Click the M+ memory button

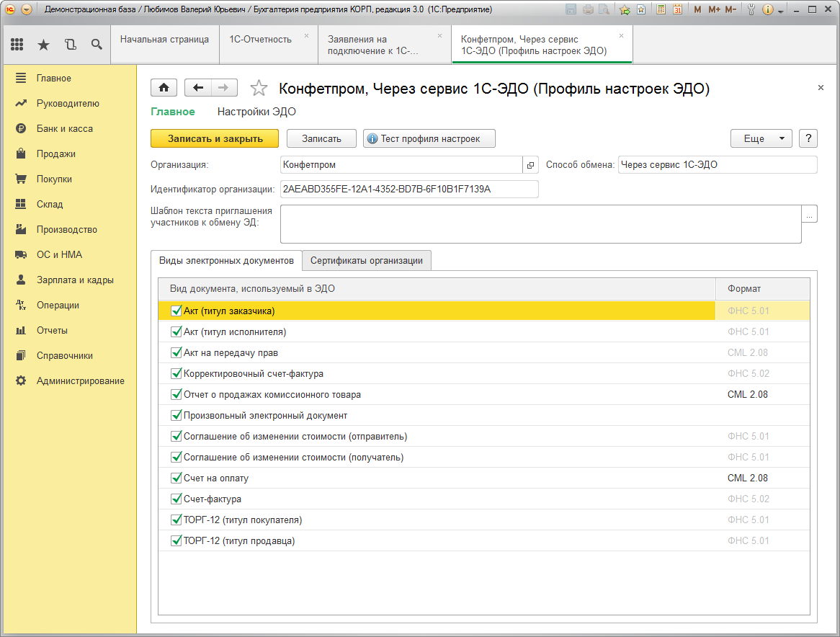click(714, 9)
